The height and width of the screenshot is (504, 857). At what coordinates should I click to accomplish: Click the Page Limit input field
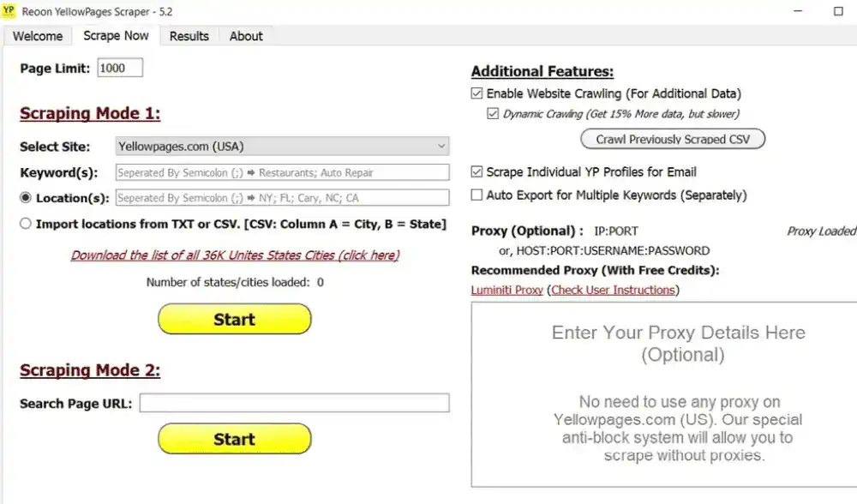pyautogui.click(x=120, y=68)
